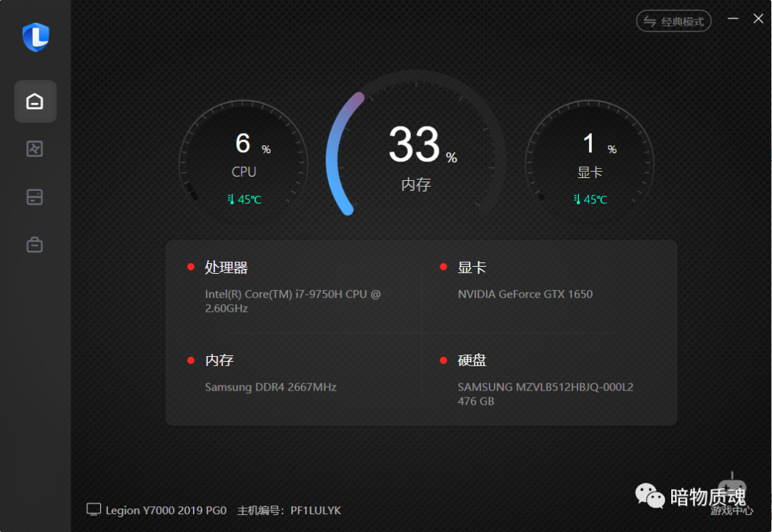
Task: Open the Home page in the sidebar
Action: [35, 102]
